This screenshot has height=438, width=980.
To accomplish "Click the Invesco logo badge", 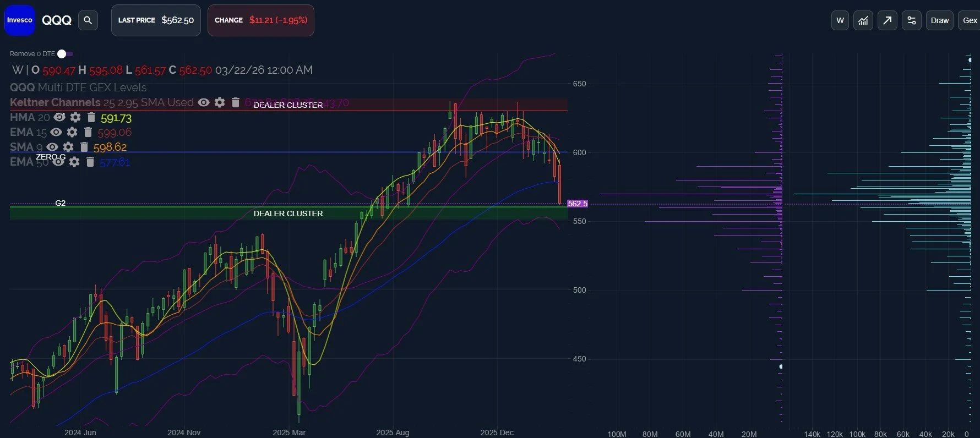I will click(x=20, y=20).
